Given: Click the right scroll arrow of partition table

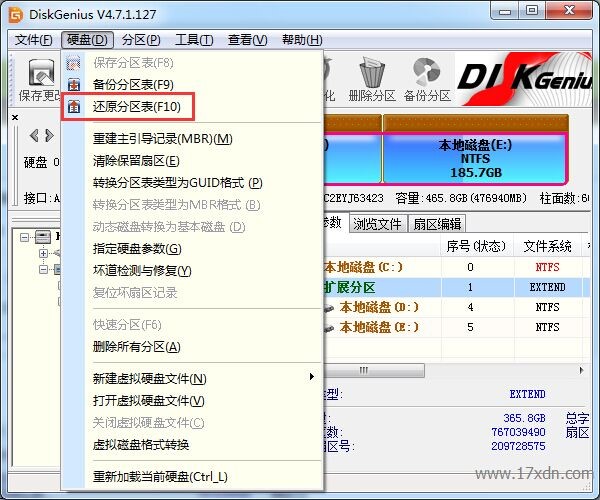Looking at the screenshot, I should coord(582,370).
